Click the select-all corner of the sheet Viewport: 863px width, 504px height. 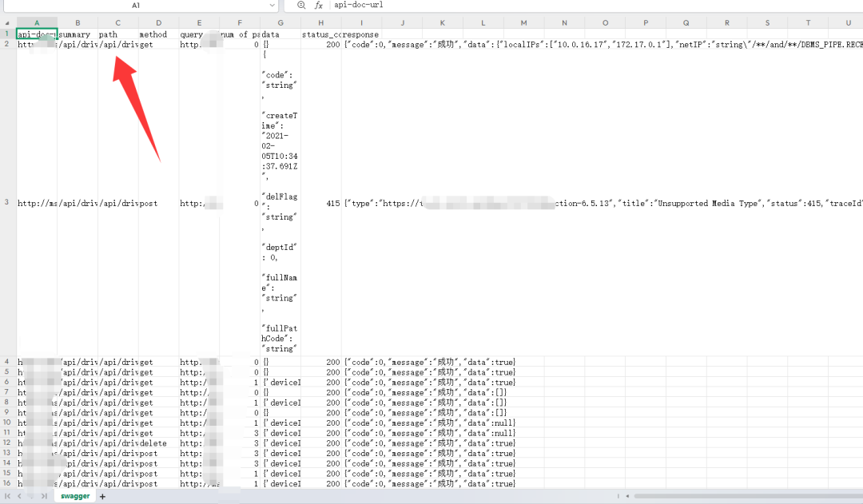coord(7,23)
